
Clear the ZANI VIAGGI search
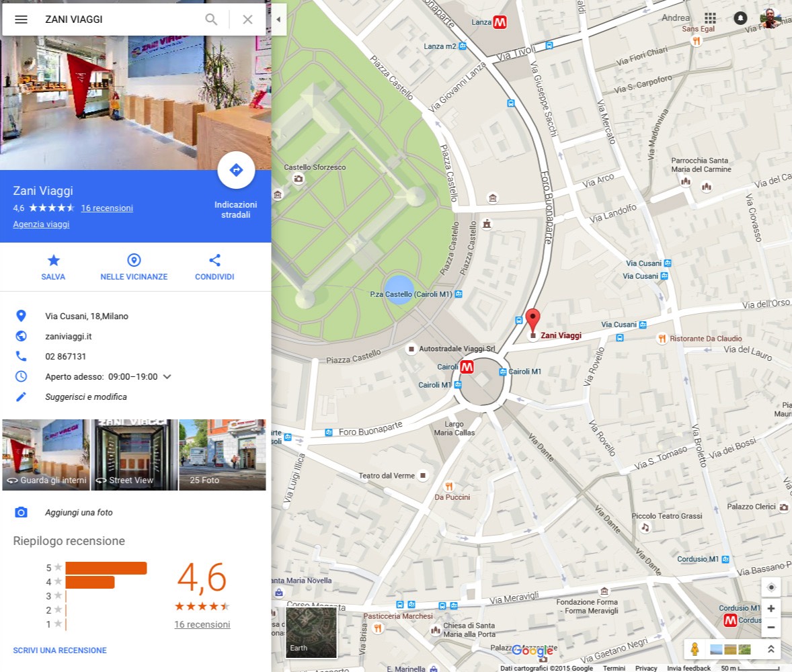[247, 19]
